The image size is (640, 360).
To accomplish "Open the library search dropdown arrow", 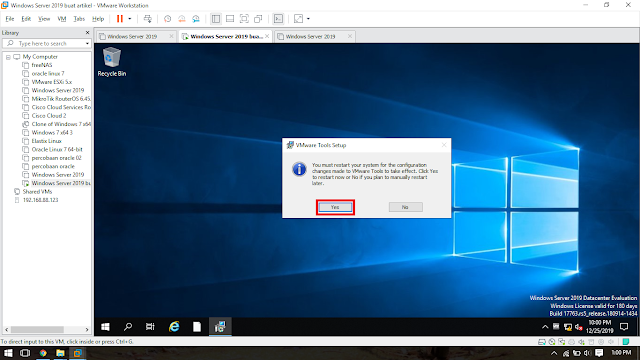I will pos(87,43).
